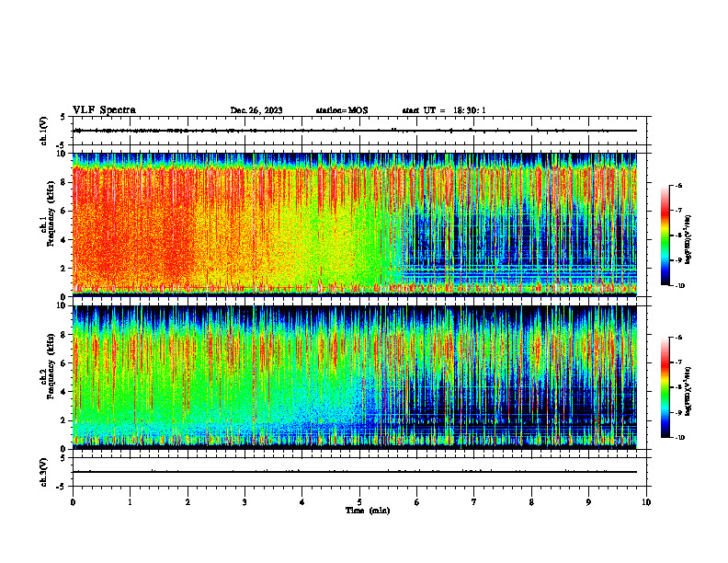Select the "start UT = 18:30:1" text

coord(444,110)
